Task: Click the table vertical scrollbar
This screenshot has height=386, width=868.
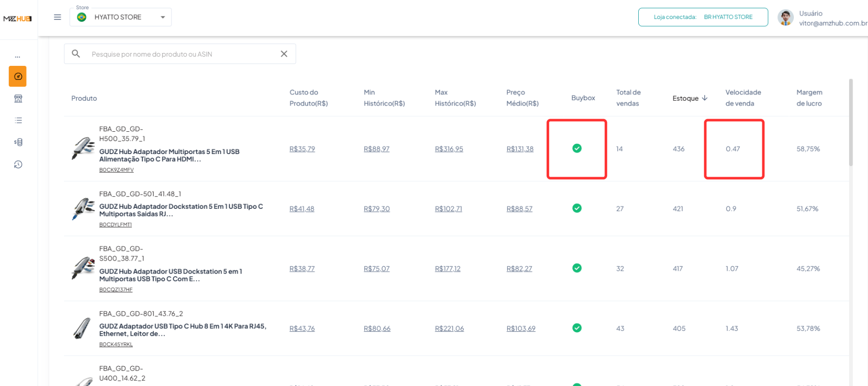Action: (x=851, y=123)
